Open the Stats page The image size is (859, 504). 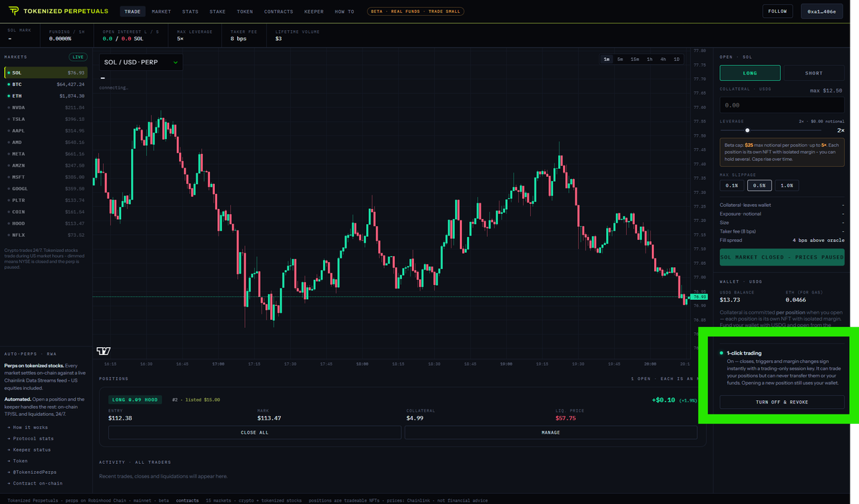[190, 11]
